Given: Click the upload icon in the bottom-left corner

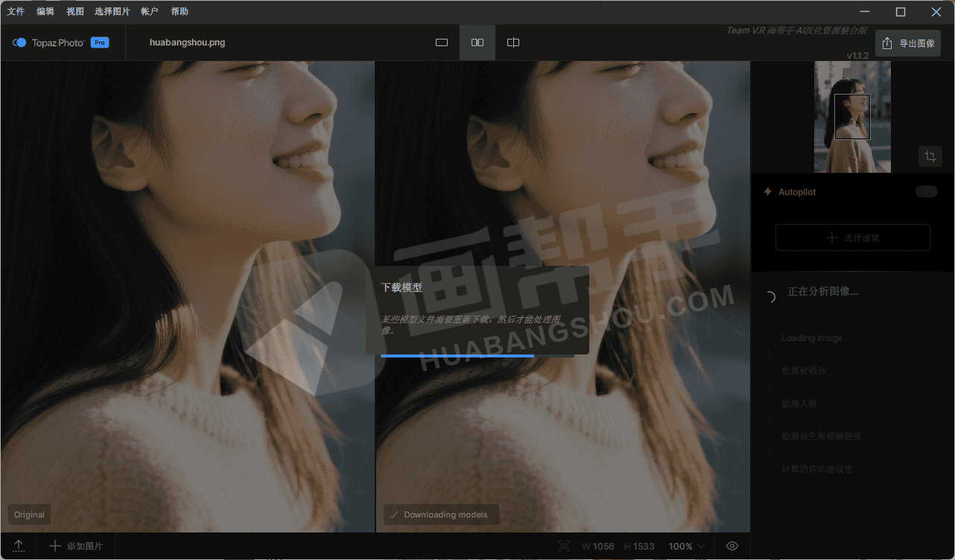Looking at the screenshot, I should 19,546.
